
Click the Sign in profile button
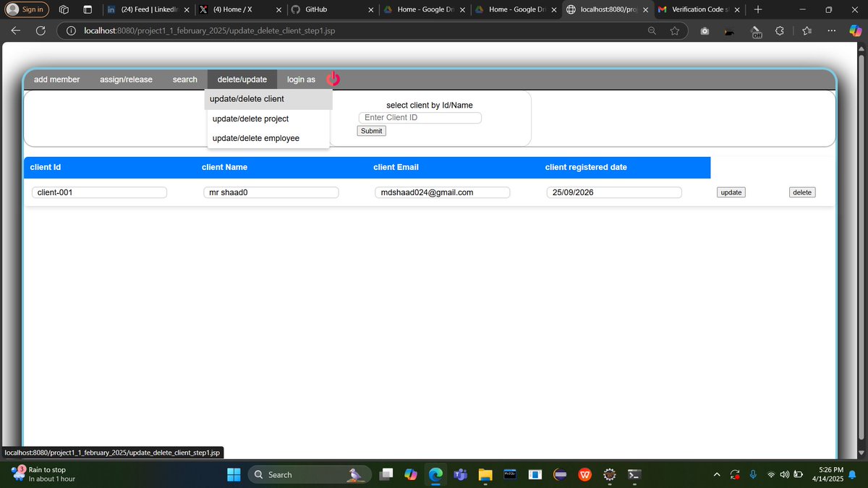[x=27, y=9]
